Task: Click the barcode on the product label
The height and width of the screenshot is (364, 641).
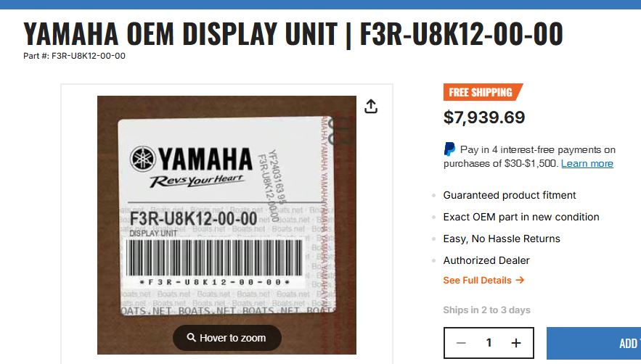Action: 214,256
